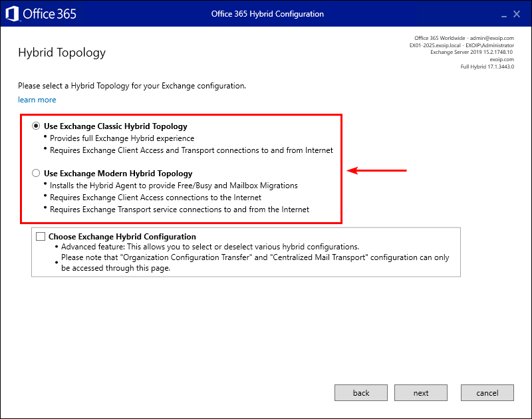Click the next button
The width and height of the screenshot is (532, 419).
[x=421, y=392]
